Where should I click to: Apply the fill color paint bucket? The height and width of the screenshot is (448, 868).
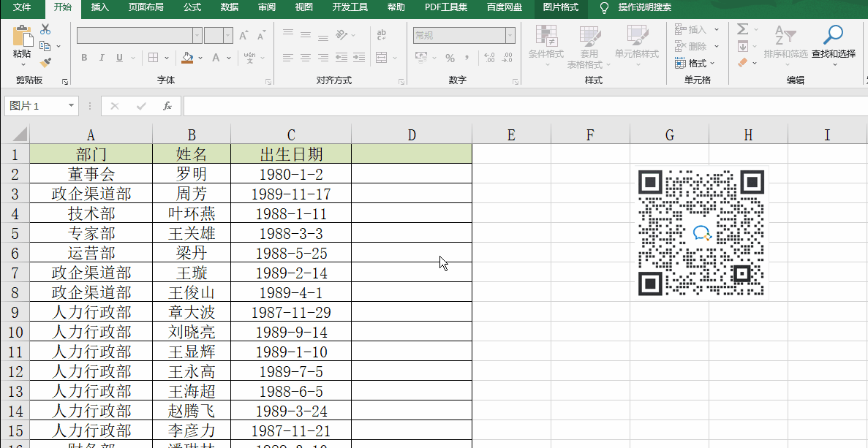coord(188,58)
